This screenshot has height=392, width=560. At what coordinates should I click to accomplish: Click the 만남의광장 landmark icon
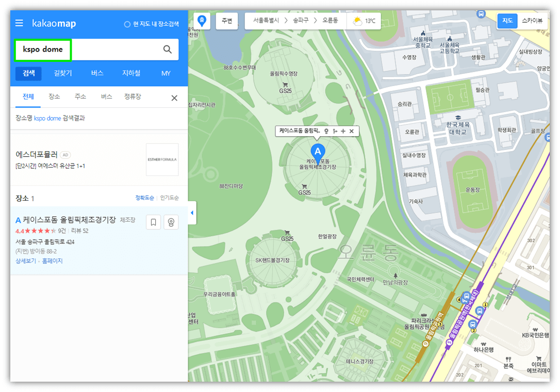tap(396, 275)
